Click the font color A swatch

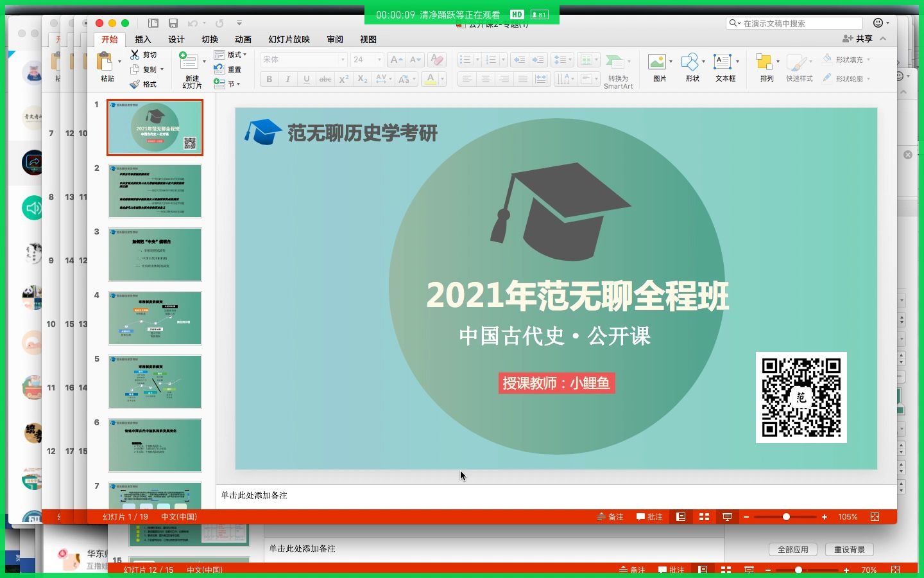431,79
